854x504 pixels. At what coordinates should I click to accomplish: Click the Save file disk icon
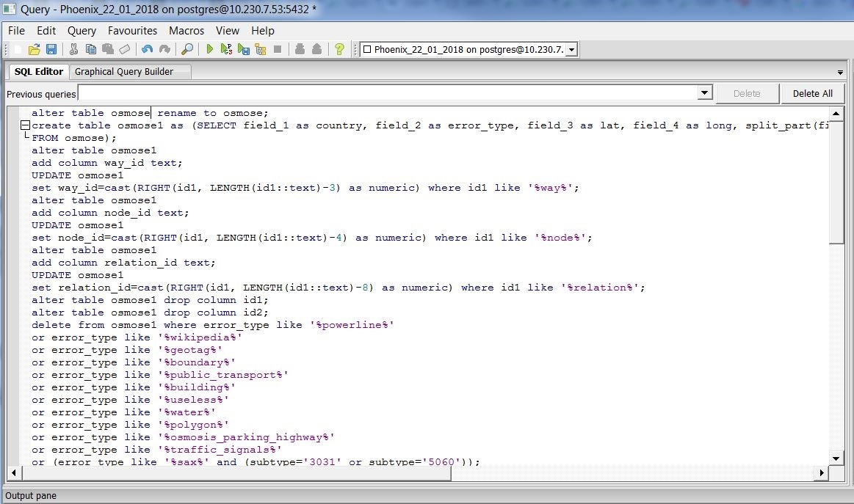click(x=51, y=49)
